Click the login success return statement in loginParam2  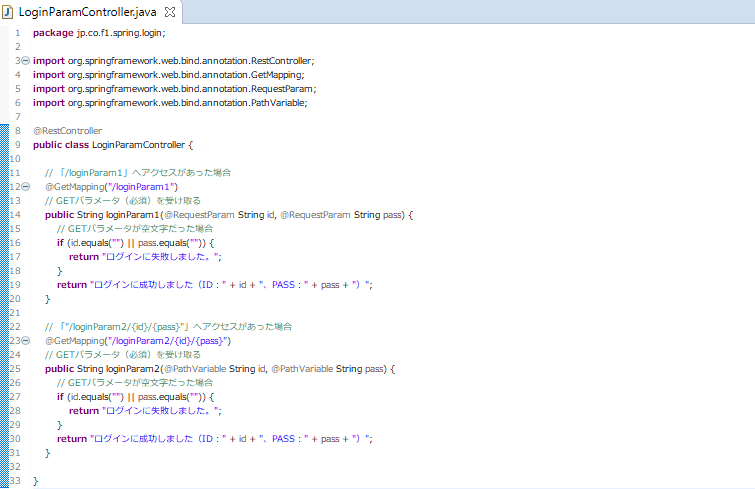click(214, 438)
